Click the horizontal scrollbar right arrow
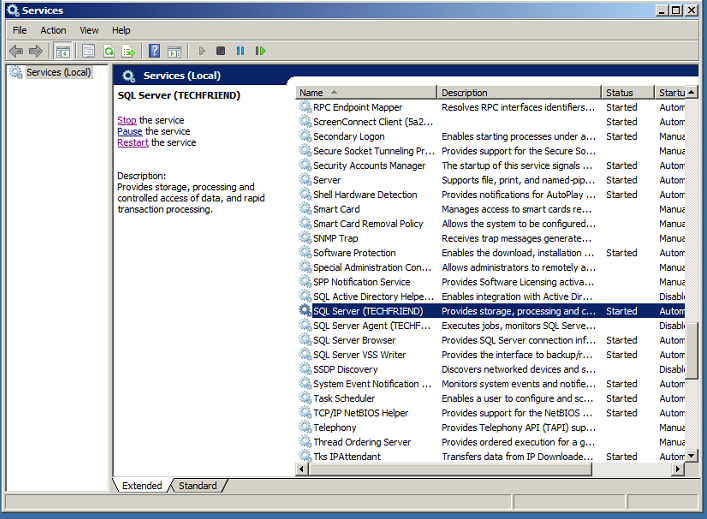 tap(678, 469)
